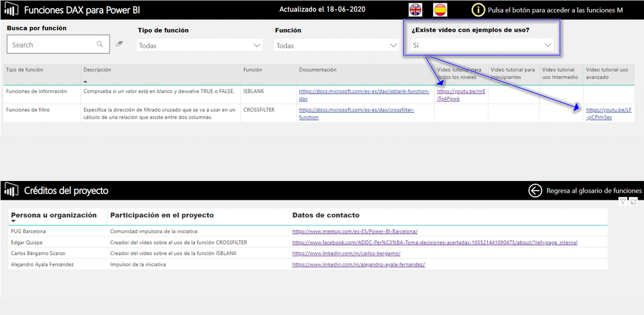Open the crossfilter-function documentation link

tap(356, 113)
